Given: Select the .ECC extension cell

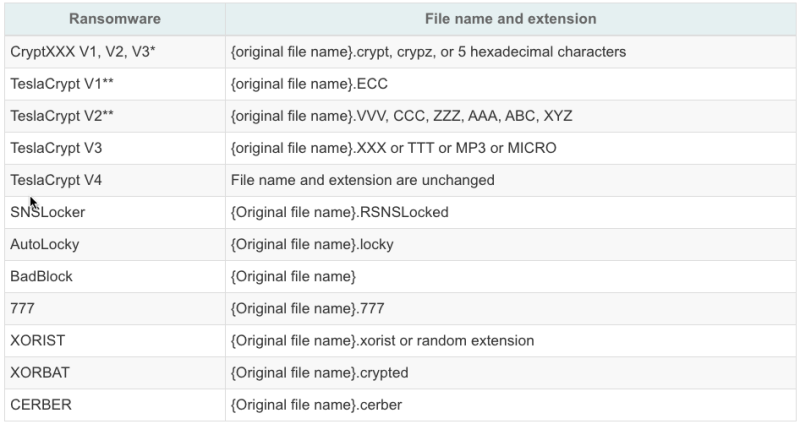Looking at the screenshot, I should [x=309, y=84].
